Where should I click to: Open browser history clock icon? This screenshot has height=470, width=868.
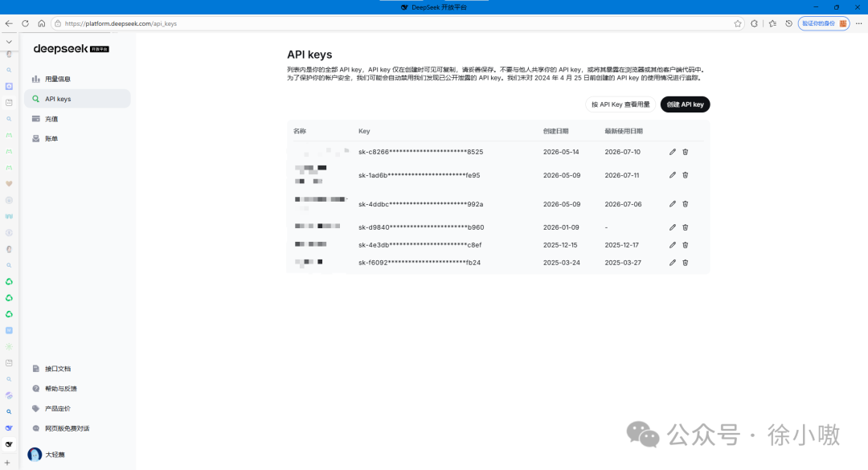point(789,23)
